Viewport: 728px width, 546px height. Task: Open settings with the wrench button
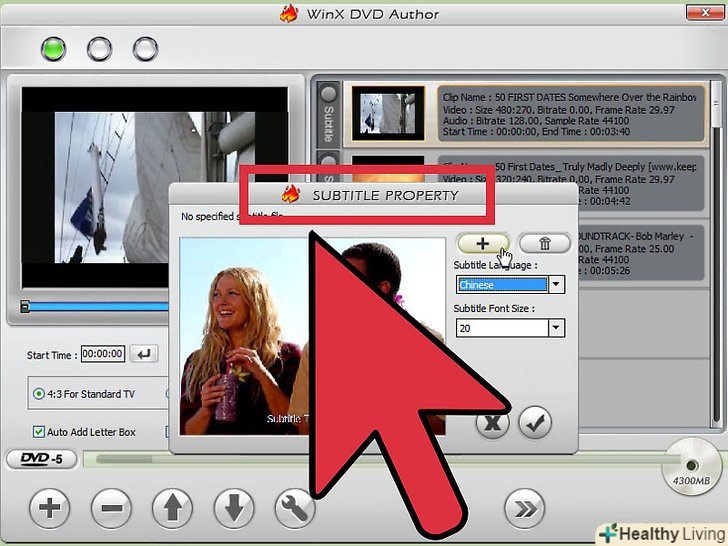tap(294, 508)
